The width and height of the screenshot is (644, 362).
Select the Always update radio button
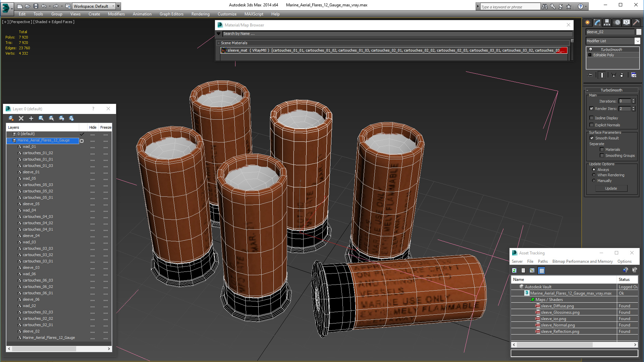[x=594, y=170]
